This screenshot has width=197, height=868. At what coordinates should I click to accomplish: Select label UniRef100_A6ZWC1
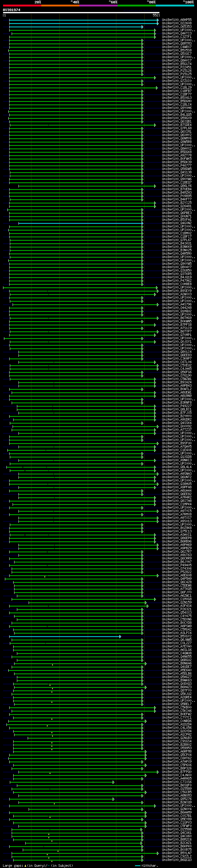coord(177,596)
